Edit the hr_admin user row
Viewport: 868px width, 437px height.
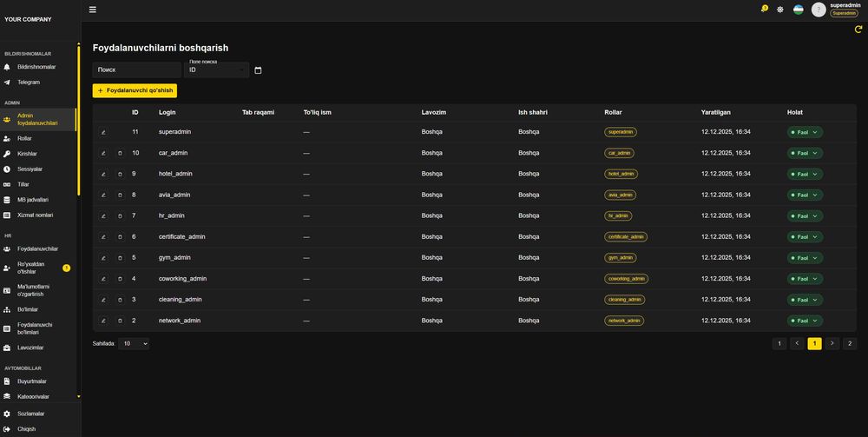pos(103,216)
